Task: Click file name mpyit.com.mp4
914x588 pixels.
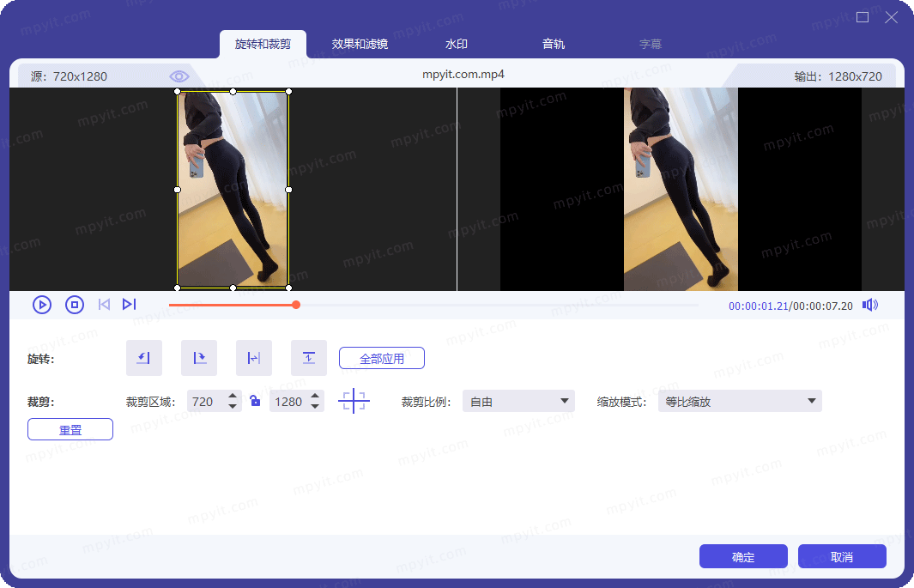Action: pos(463,75)
